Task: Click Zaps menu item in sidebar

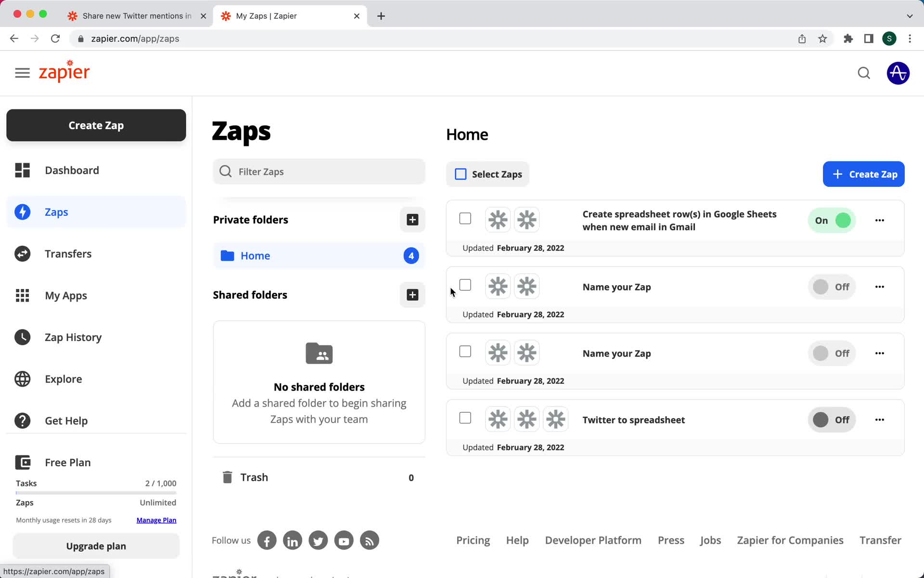Action: click(56, 212)
